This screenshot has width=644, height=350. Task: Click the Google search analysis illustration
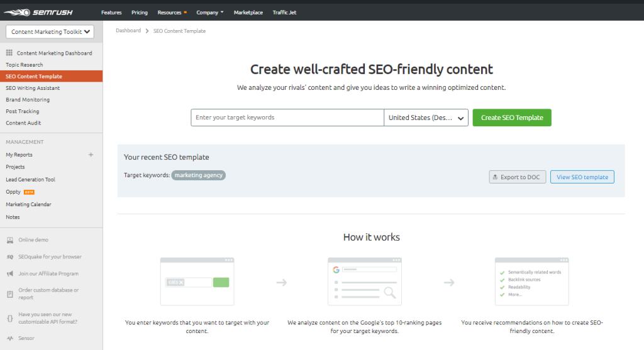coord(365,282)
